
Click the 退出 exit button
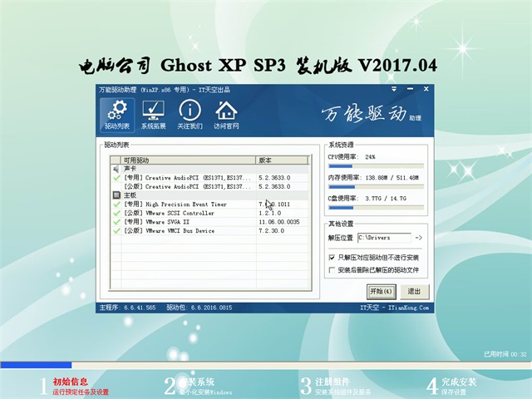414,292
